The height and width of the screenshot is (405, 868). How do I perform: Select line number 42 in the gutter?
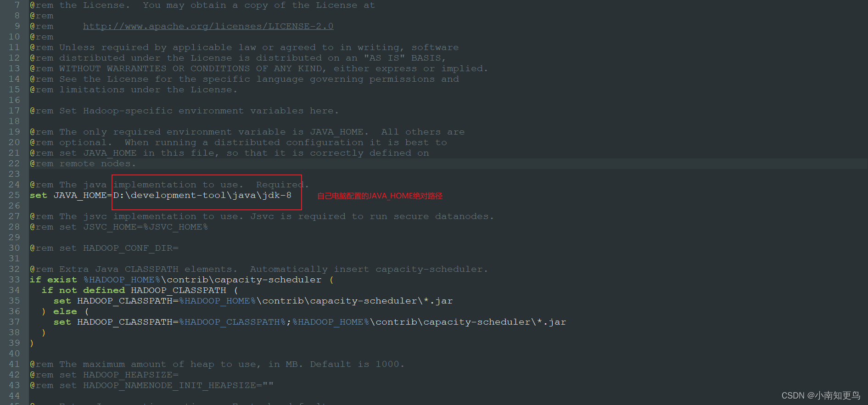coord(14,375)
